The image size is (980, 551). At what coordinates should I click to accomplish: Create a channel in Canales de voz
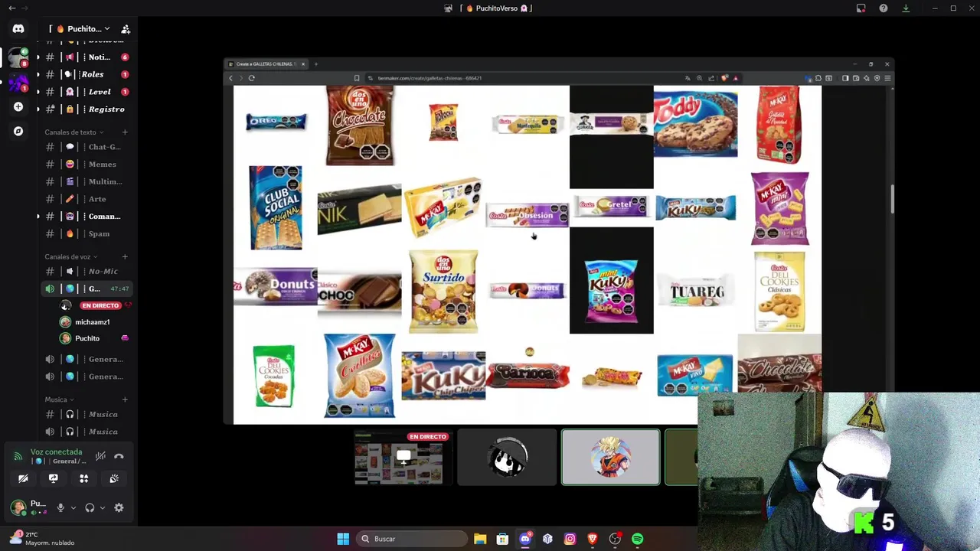click(x=125, y=257)
